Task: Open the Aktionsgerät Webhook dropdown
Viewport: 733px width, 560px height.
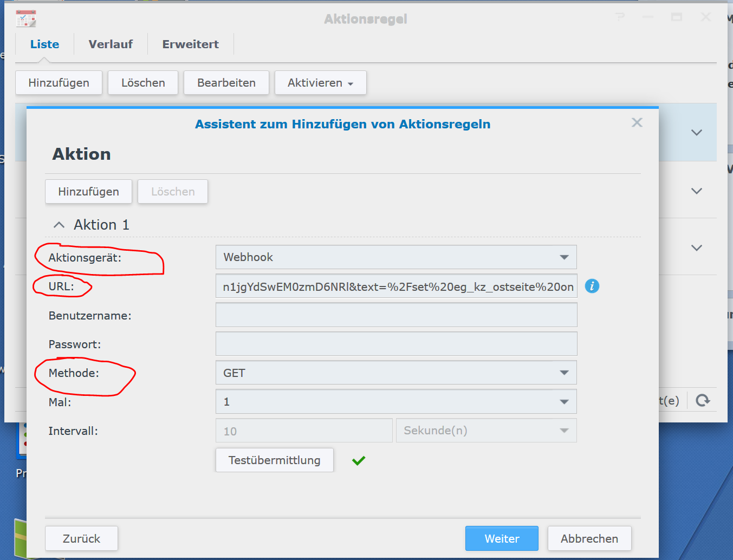Action: pos(396,257)
